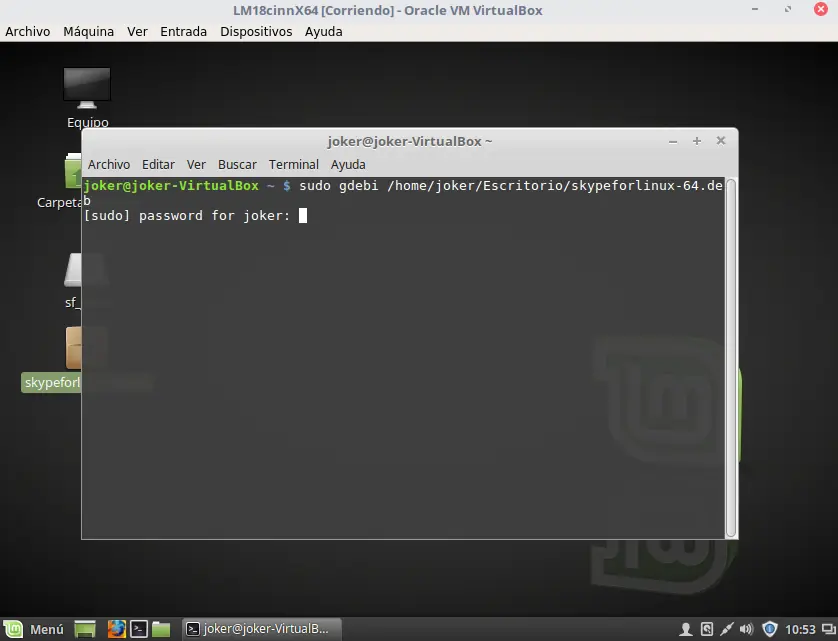Click the green joker@joker-VirtualBox prompt text
The width and height of the screenshot is (838, 641).
(x=171, y=186)
